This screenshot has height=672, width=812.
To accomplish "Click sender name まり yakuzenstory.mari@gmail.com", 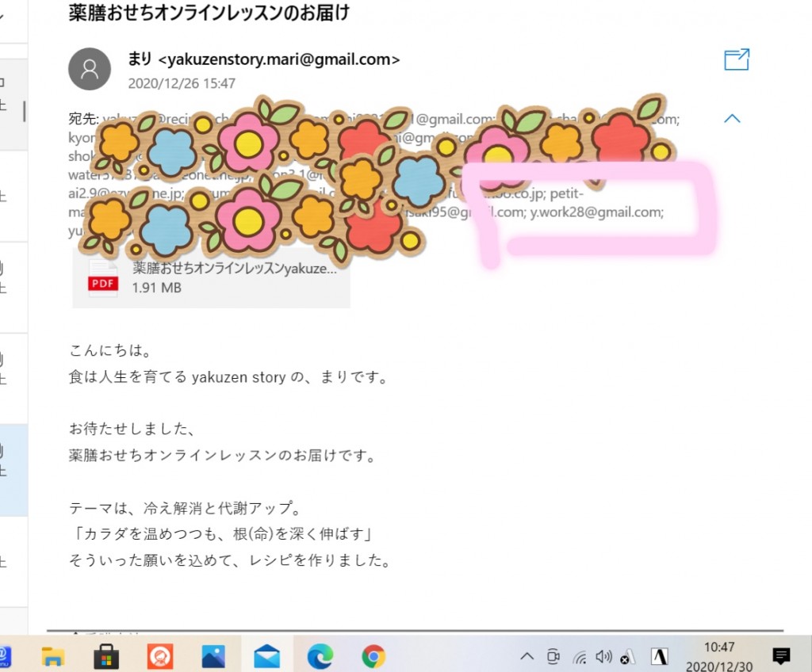I will coord(263,59).
